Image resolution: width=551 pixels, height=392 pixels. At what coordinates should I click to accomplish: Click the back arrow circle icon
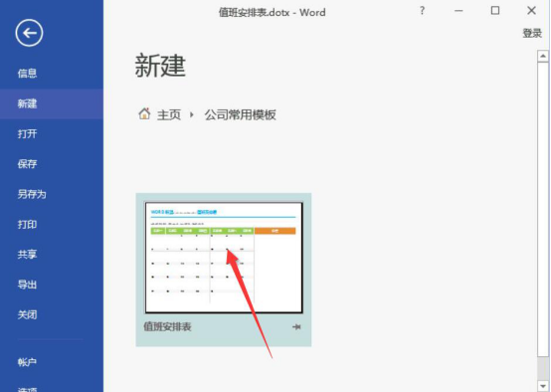pos(29,33)
